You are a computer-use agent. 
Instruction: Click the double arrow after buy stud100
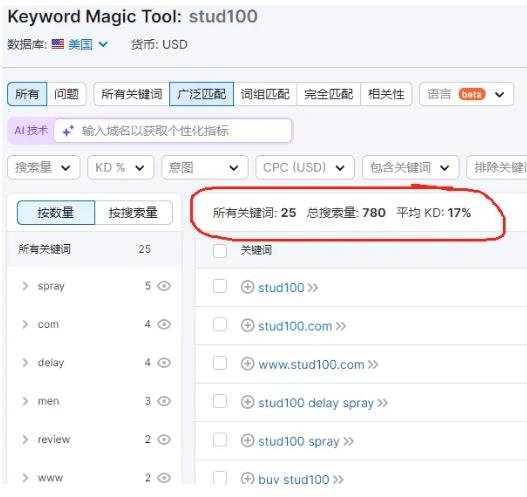[338, 480]
